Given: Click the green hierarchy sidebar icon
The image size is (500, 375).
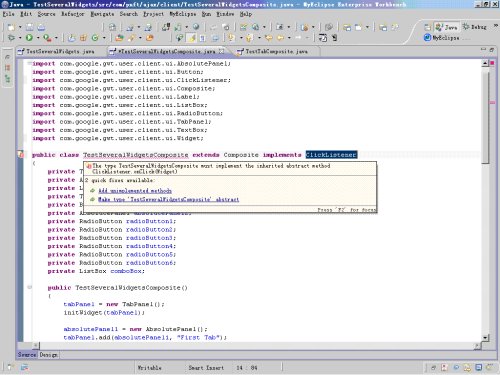Looking at the screenshot, I should [7, 79].
